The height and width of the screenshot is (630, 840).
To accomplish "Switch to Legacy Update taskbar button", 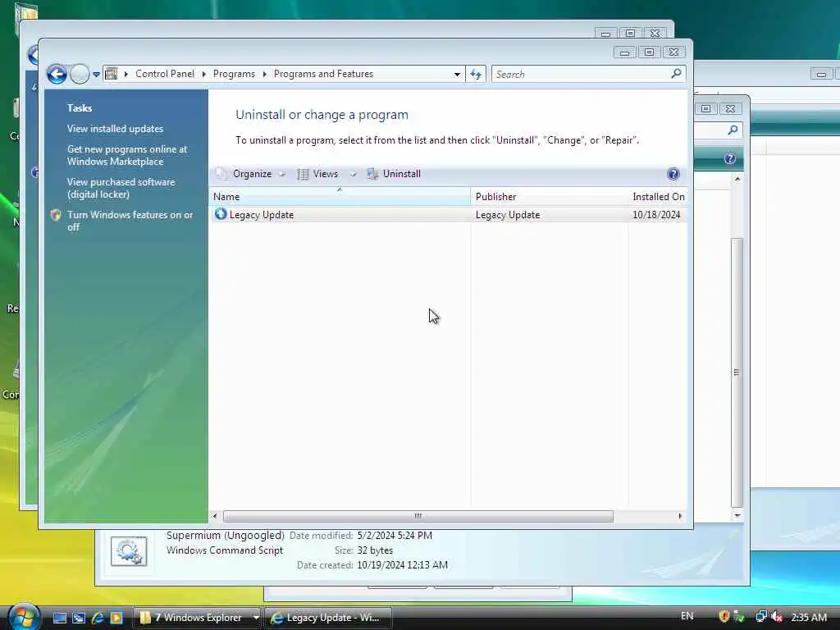I will pyautogui.click(x=328, y=618).
